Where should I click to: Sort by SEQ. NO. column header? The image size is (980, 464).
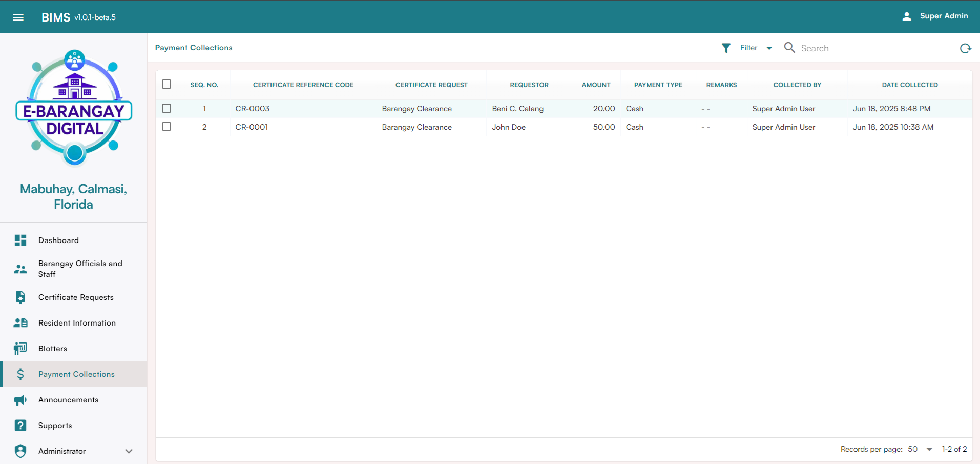[x=204, y=85]
